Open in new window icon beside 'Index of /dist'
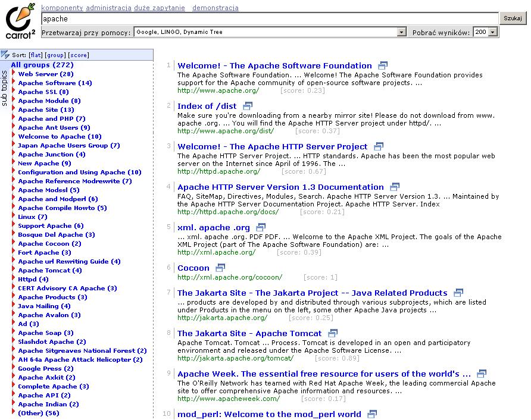The width and height of the screenshot is (531, 420). point(248,106)
